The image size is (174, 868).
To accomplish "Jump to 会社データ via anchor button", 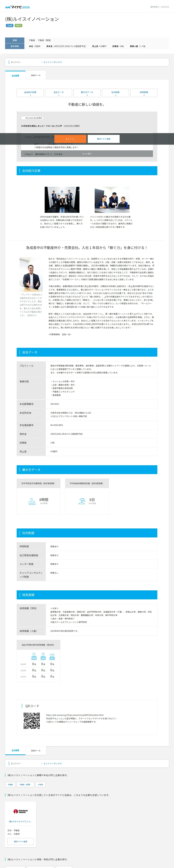I will (x=58, y=93).
